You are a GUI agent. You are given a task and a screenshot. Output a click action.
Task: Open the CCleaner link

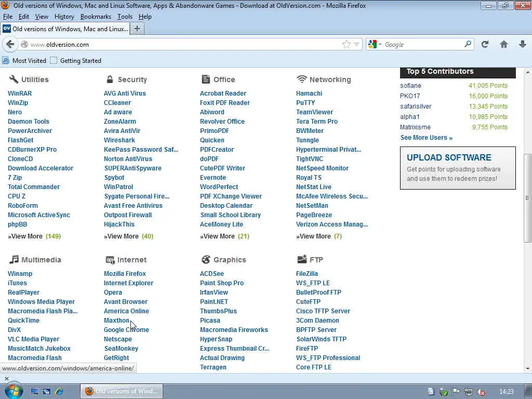click(117, 103)
